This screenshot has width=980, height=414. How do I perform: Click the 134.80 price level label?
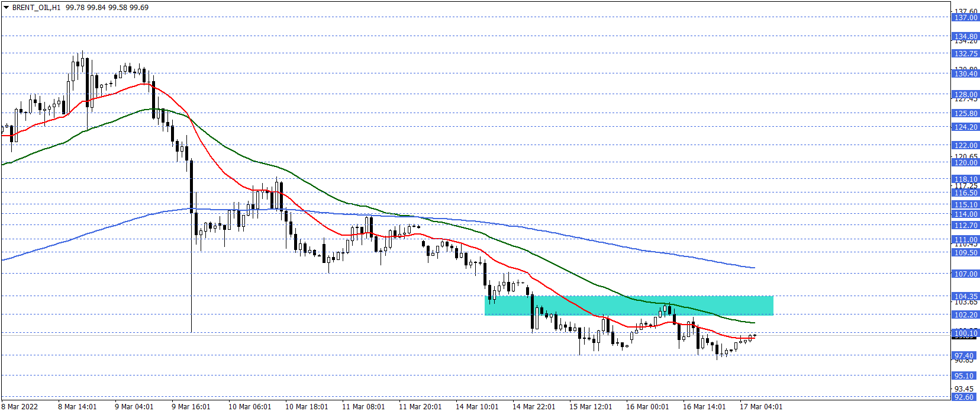coord(965,37)
